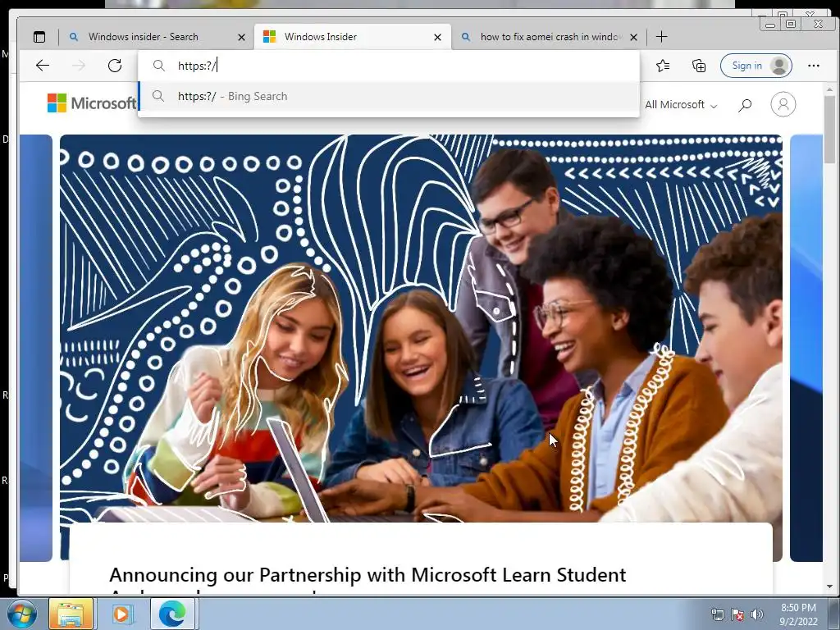Open the Collections icon

tap(699, 66)
